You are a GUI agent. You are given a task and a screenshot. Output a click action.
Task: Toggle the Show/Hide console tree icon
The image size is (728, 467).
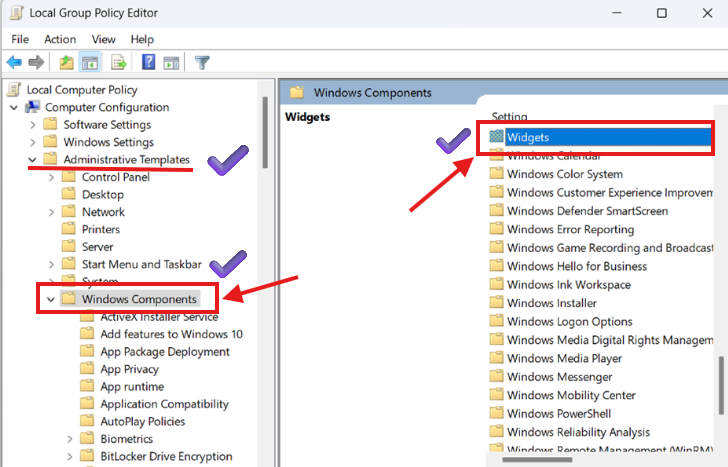pyautogui.click(x=90, y=62)
